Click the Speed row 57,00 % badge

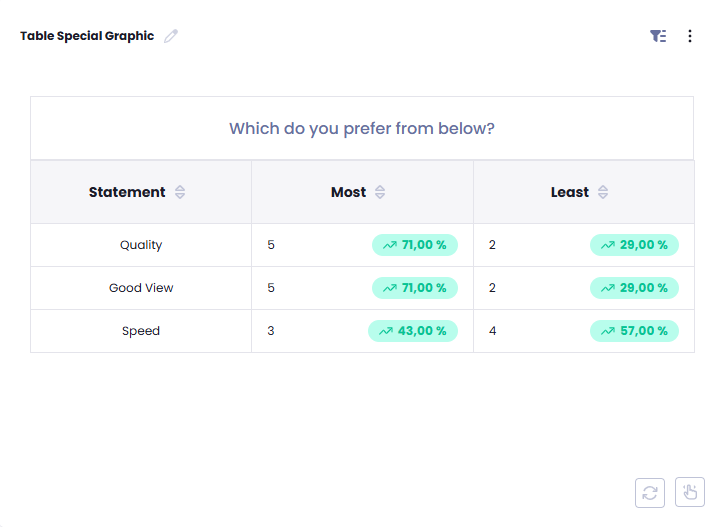click(634, 331)
